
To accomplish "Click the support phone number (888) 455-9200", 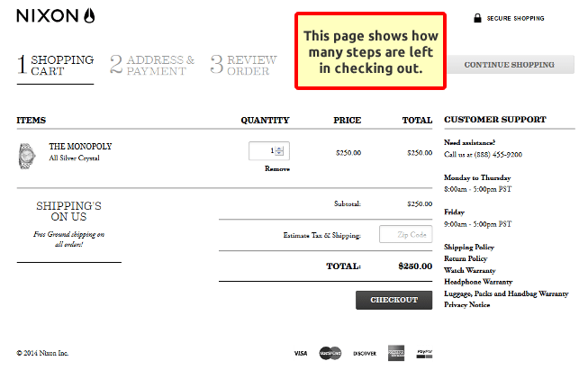I will (x=498, y=155).
